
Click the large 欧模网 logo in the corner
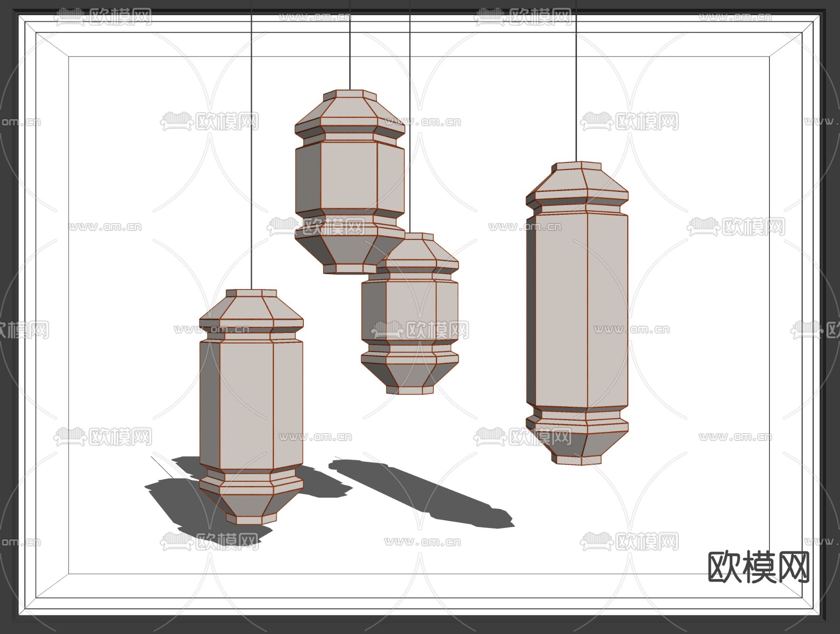(x=758, y=567)
